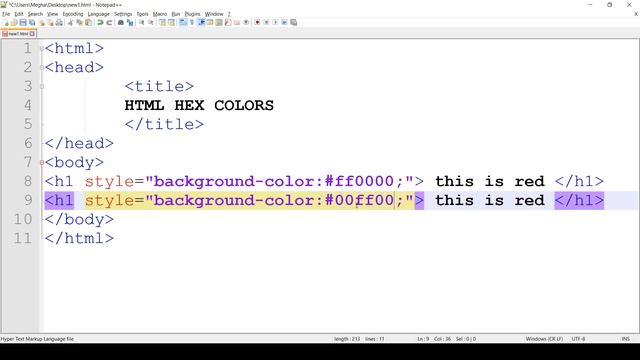This screenshot has width=640, height=360.
Task: Collapse the head fold marker on line 2
Action: click(42, 67)
